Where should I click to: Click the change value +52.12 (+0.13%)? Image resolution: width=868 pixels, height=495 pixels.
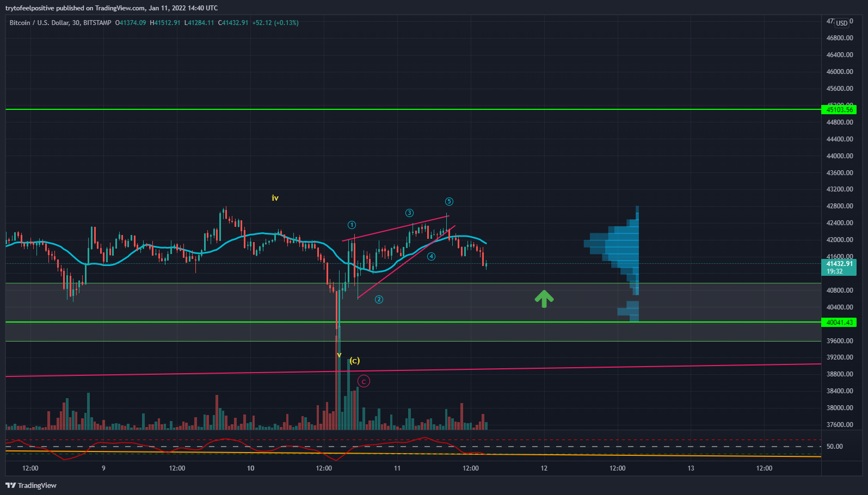point(275,23)
